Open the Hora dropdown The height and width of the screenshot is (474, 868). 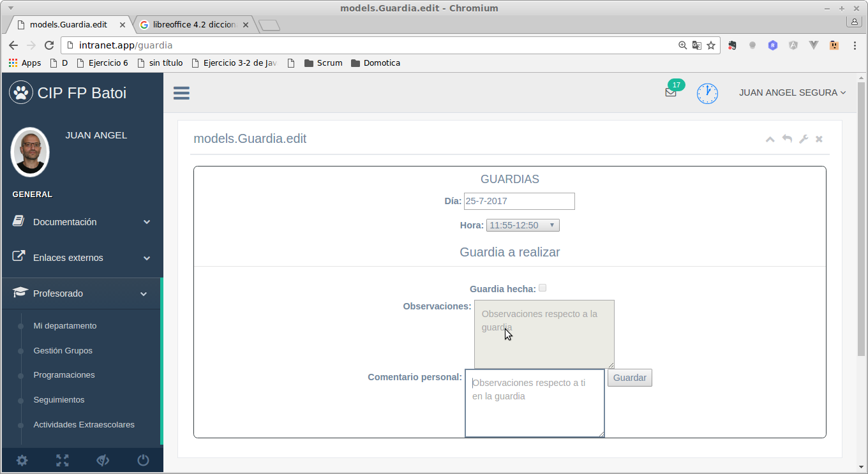tap(523, 225)
